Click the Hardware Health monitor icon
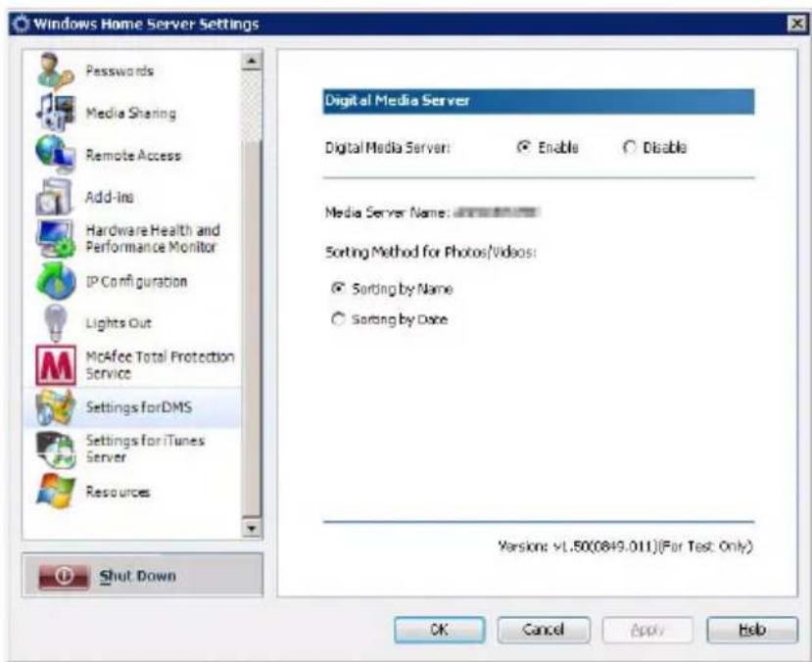Image resolution: width=812 pixels, height=662 pixels. click(56, 238)
